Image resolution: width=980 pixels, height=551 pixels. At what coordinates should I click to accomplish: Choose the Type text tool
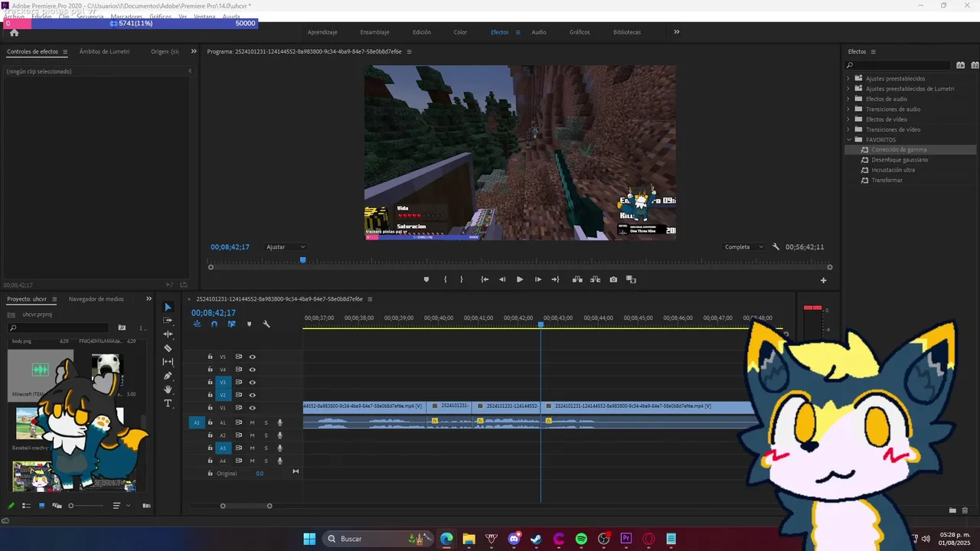(x=168, y=403)
